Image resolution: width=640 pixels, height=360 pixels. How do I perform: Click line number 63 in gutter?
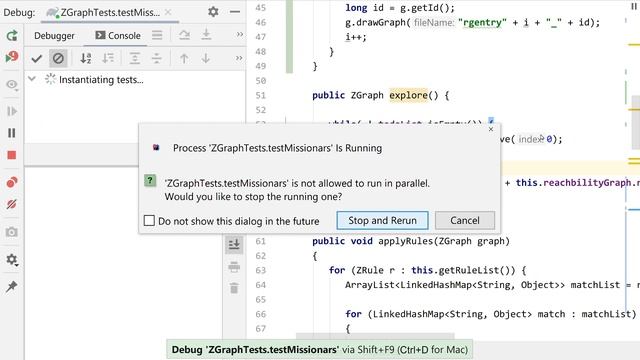pos(260,270)
